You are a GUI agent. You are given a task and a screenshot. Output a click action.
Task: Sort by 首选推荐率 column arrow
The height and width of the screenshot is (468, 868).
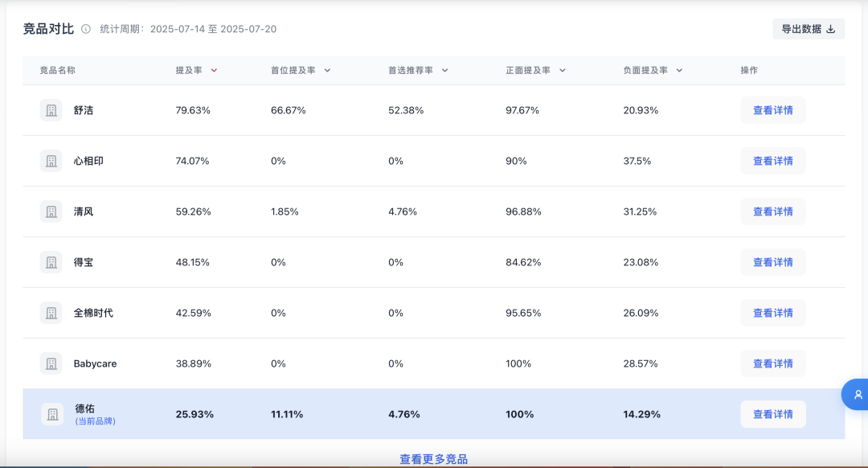coord(444,70)
